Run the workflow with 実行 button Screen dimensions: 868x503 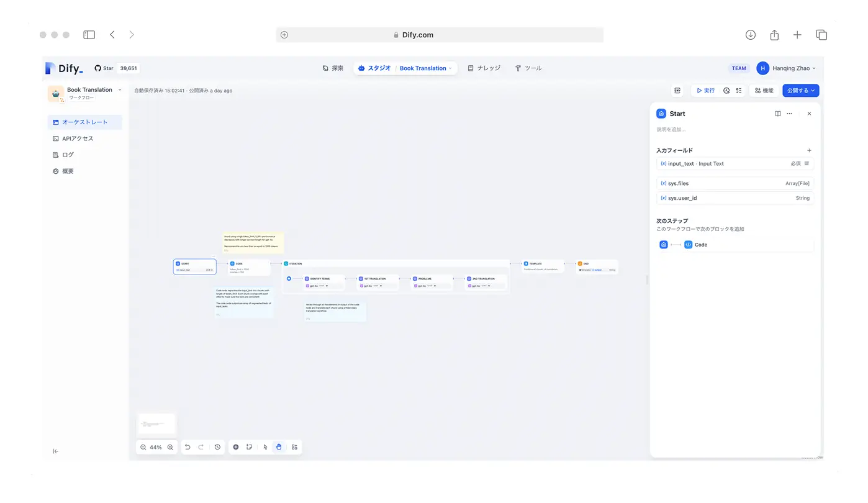[705, 91]
